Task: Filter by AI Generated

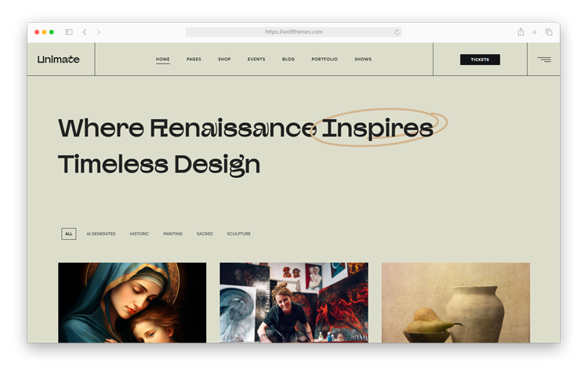Action: (101, 234)
